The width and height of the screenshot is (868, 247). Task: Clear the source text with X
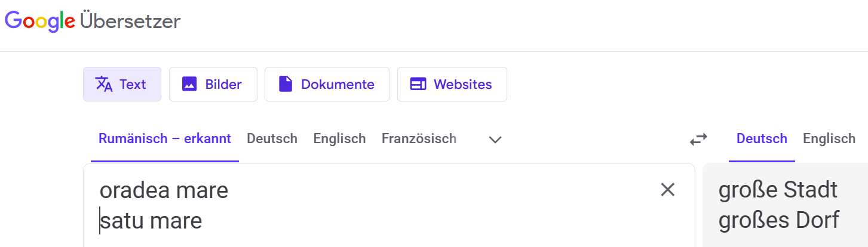667,190
